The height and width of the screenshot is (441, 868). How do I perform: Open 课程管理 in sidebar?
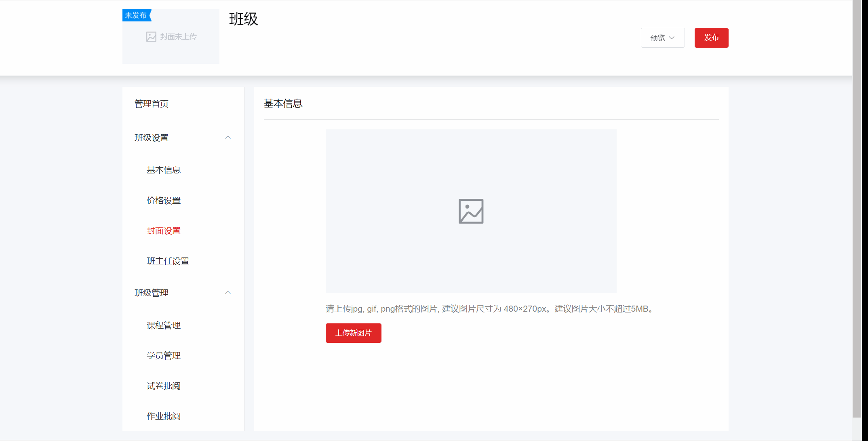click(x=164, y=325)
